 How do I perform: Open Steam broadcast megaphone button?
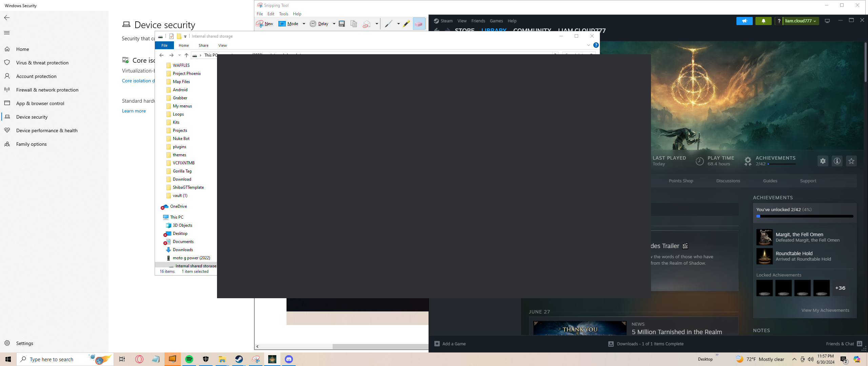point(744,21)
